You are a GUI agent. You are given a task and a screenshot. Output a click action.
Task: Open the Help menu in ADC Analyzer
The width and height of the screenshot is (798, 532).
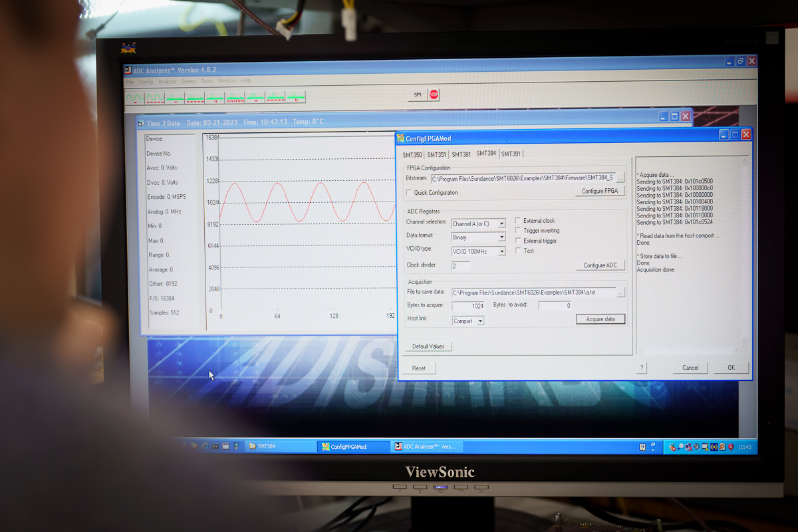coord(245,81)
